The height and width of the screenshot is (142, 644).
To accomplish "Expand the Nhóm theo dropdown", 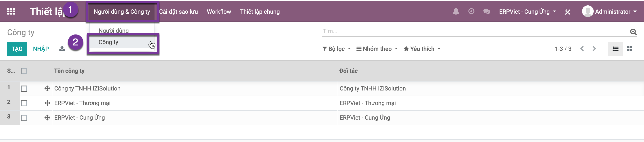I will 377,49.
